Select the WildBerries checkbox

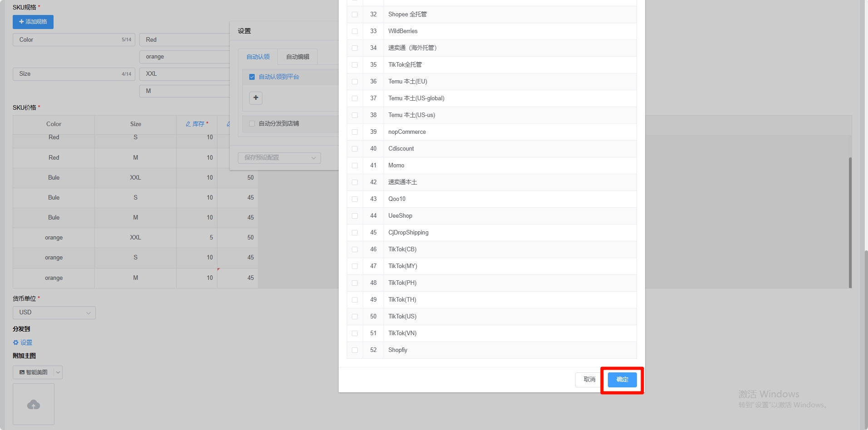(x=355, y=31)
